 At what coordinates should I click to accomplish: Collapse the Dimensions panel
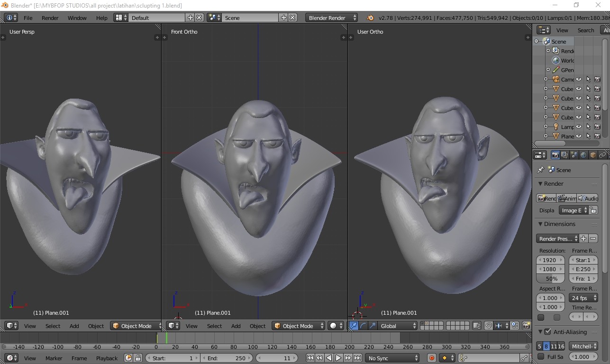coord(540,224)
